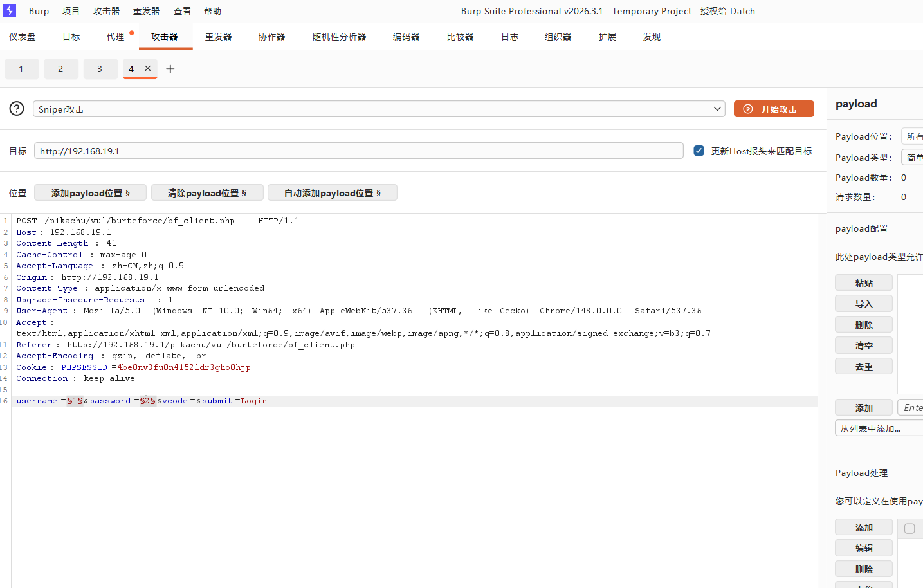Viewport: 923px width, 588px height.
Task: Open the 攻击器 menu in menu bar
Action: pos(106,11)
